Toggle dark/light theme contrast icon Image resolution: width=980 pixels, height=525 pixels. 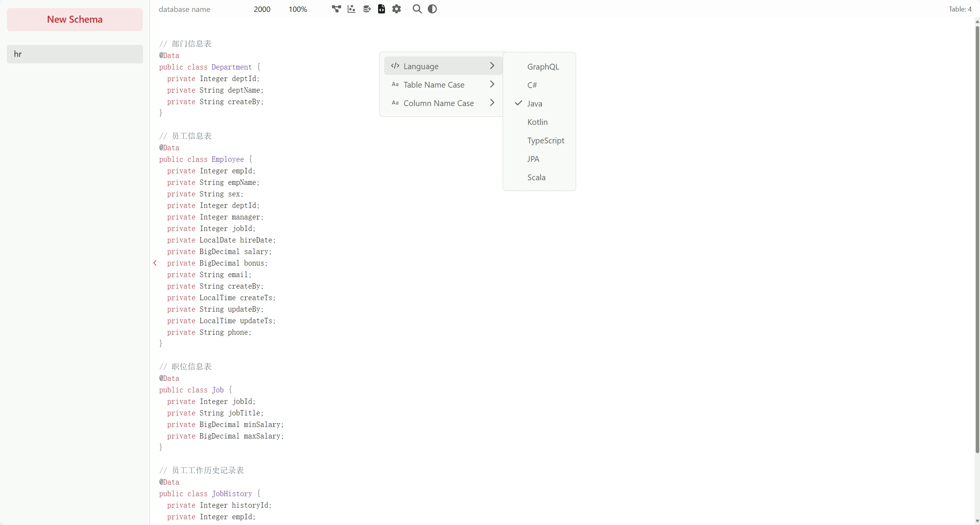pyautogui.click(x=432, y=9)
